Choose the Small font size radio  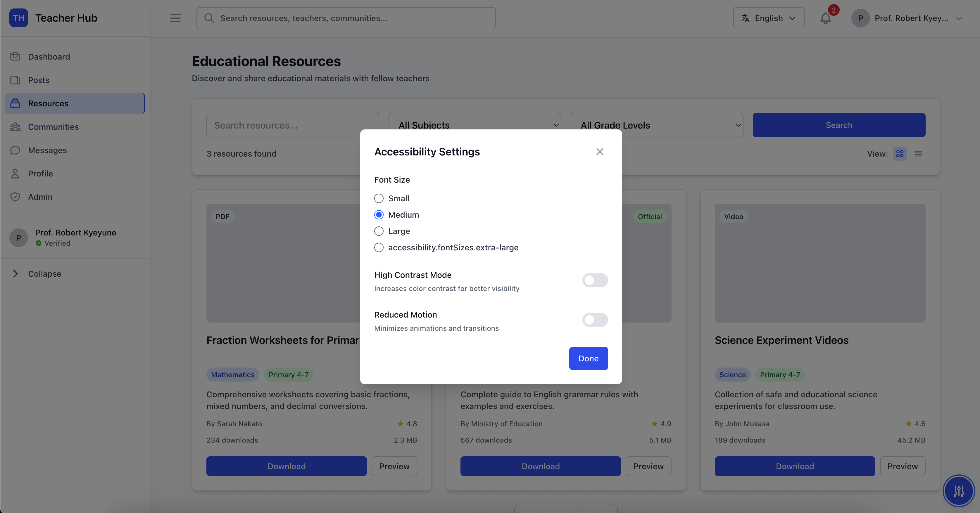[379, 198]
